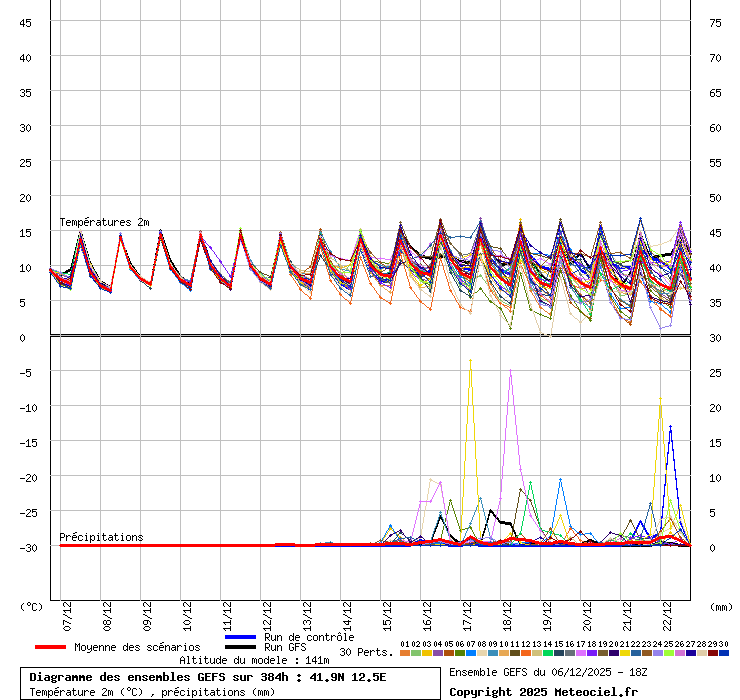The height and width of the screenshot is (700, 740).
Task: Click the 'Précipitations' chart label
Action: [101, 537]
